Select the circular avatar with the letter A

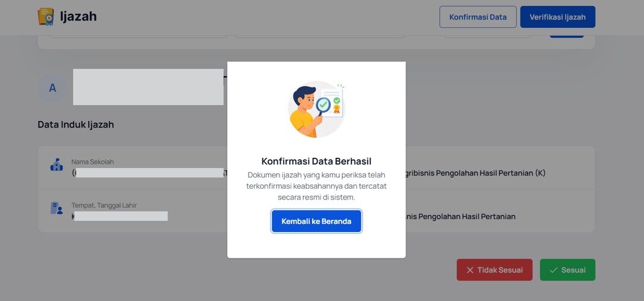(x=52, y=88)
